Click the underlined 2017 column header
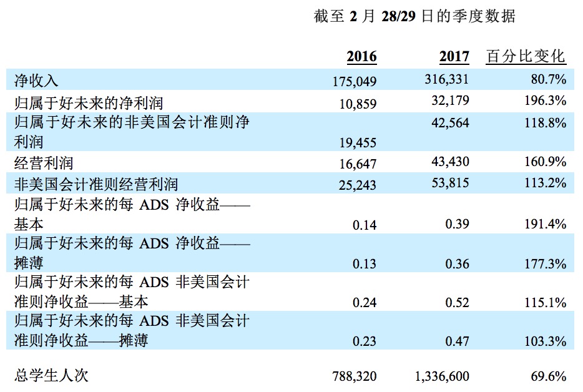Viewport: 583px width, 392px height. (x=454, y=57)
